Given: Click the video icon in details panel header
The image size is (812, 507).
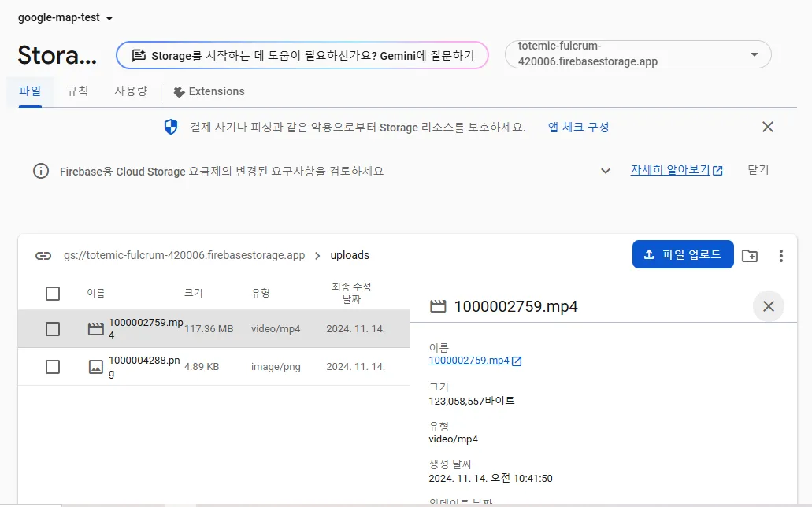Looking at the screenshot, I should click(438, 306).
